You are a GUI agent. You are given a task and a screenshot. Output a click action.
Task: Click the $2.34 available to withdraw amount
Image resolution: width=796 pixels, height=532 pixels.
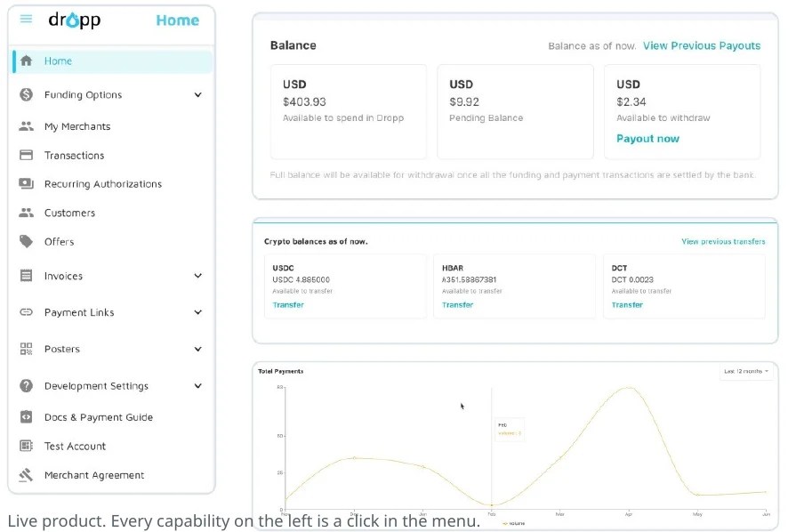point(631,102)
